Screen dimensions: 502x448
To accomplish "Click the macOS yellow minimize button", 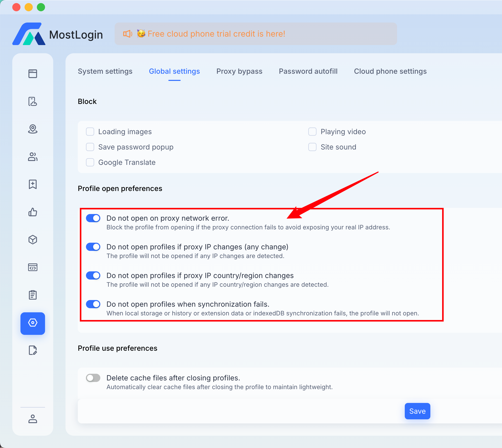I will click(x=29, y=7).
